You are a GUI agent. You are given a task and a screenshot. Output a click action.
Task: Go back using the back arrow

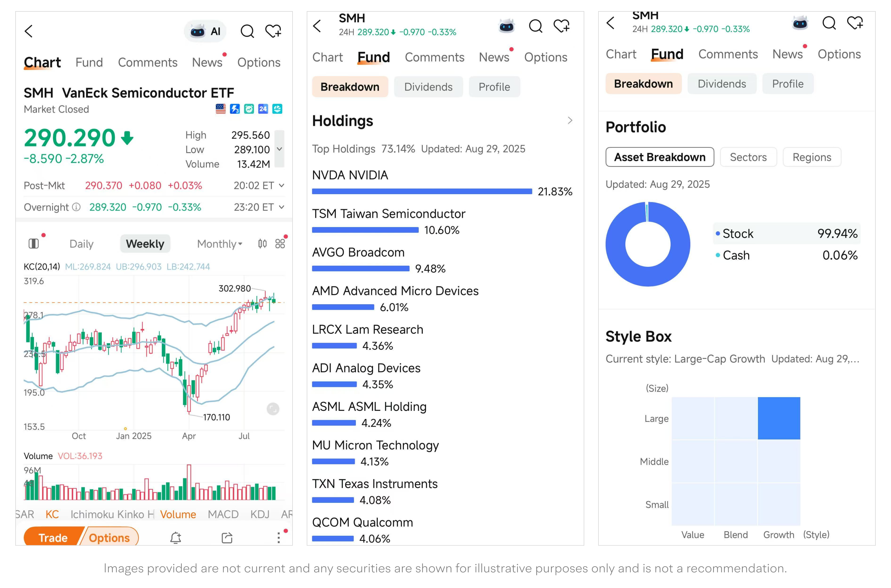pyautogui.click(x=29, y=31)
